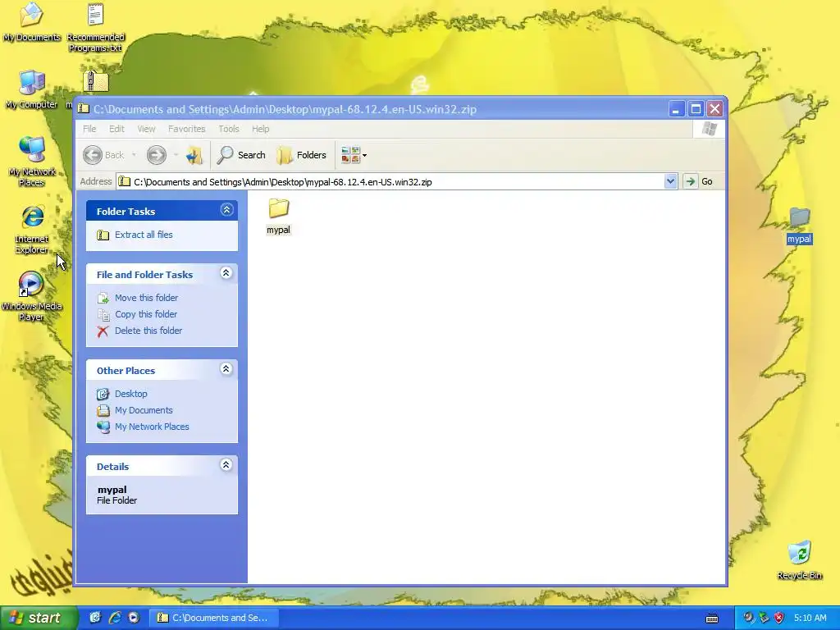Expand the Address bar dropdown
Viewport: 840px width, 630px height.
(x=670, y=181)
